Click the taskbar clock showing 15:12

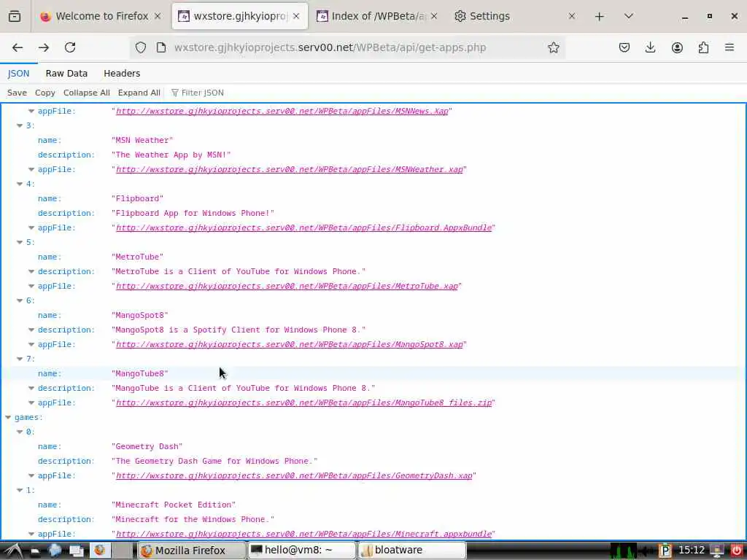(692, 551)
